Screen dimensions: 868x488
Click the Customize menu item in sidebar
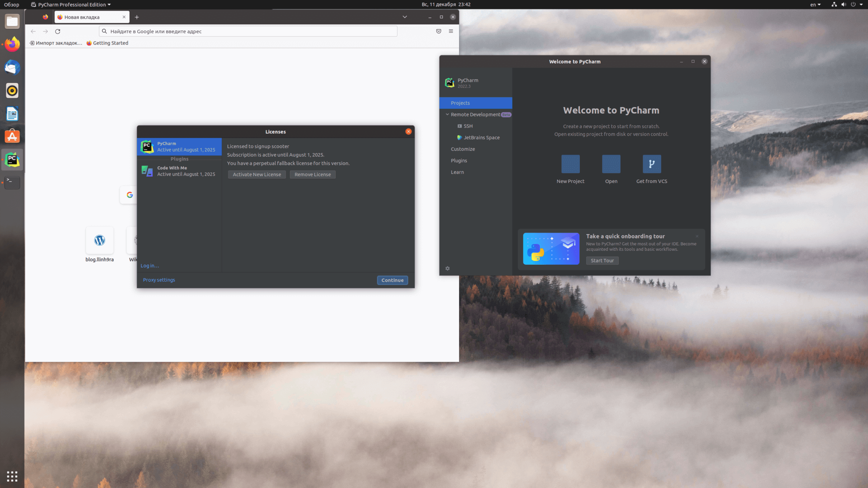463,149
